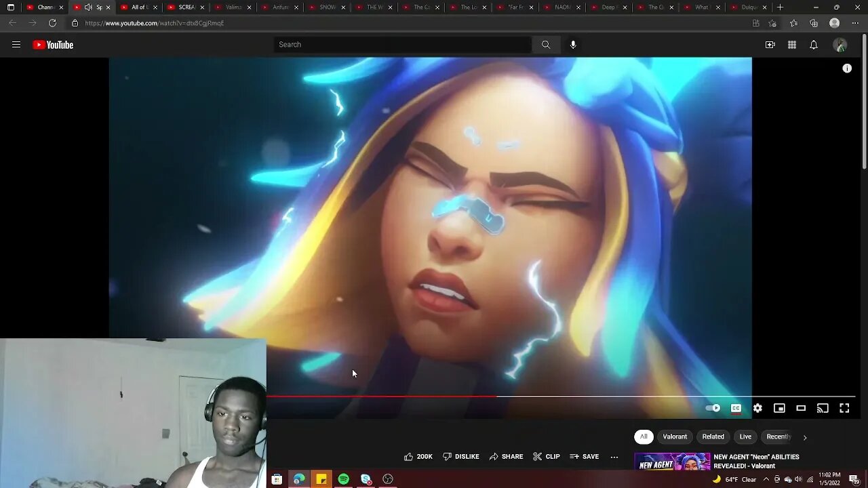
Task: Switch to miniplayer mode
Action: click(x=779, y=408)
